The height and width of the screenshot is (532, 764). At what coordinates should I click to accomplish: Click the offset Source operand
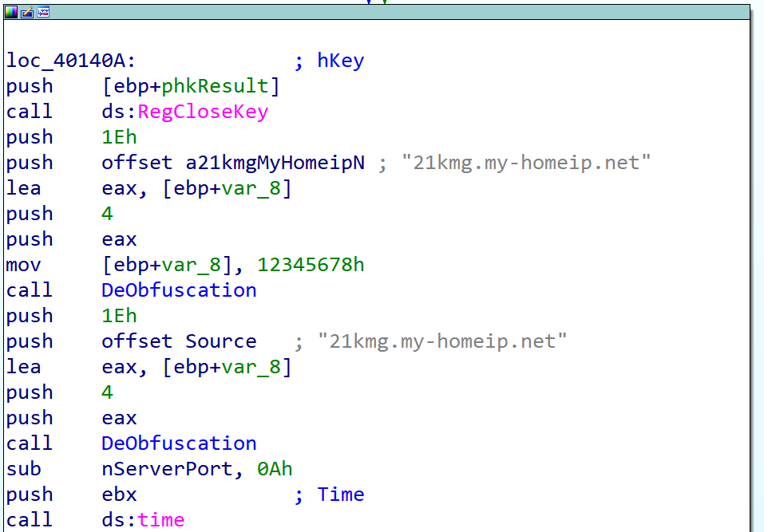tap(179, 341)
